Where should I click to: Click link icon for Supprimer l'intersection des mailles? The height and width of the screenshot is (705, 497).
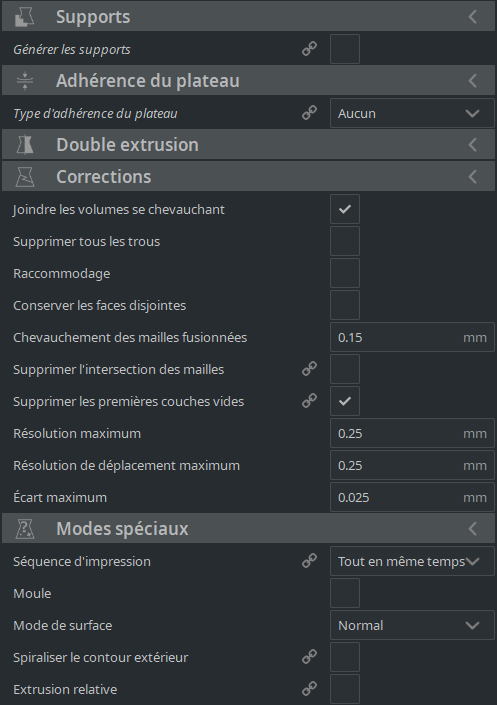click(x=309, y=369)
